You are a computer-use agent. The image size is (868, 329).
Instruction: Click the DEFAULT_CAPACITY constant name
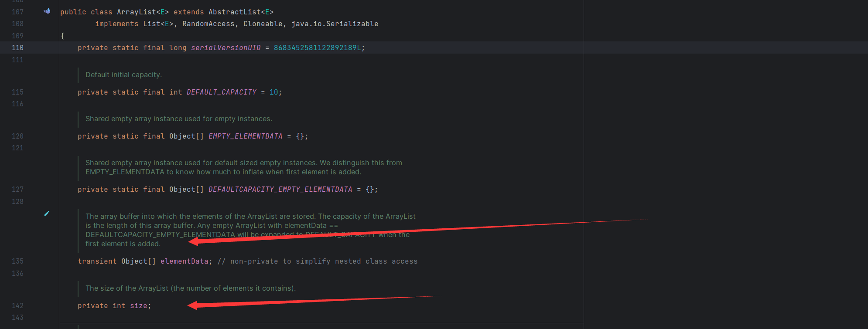click(x=221, y=92)
